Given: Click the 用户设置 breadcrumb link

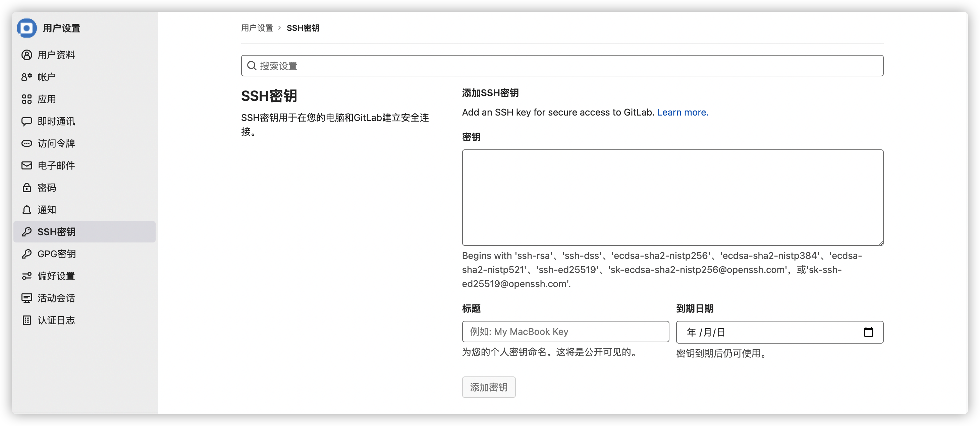Looking at the screenshot, I should coord(257,28).
